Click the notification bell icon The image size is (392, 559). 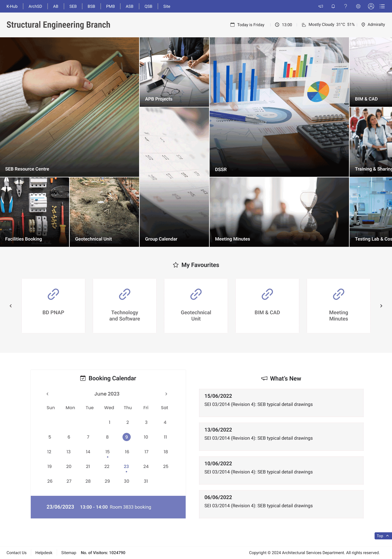[x=333, y=6]
